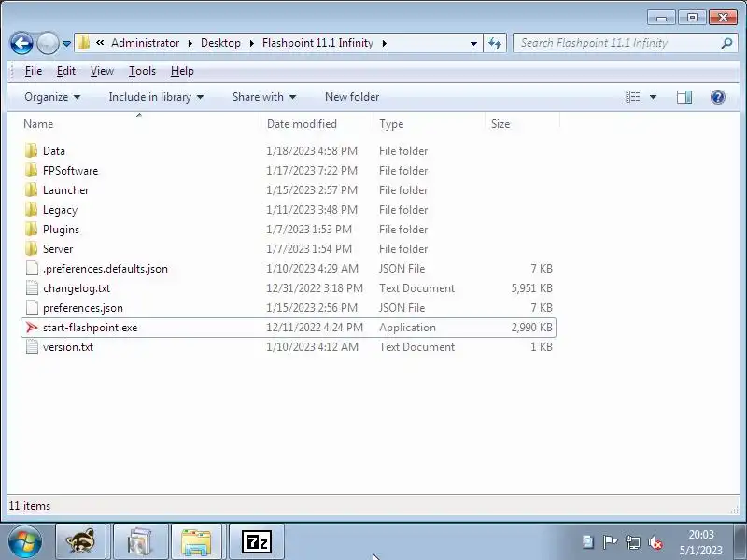This screenshot has height=560, width=747.
Task: Minimize the Explorer window
Action: click(x=661, y=18)
